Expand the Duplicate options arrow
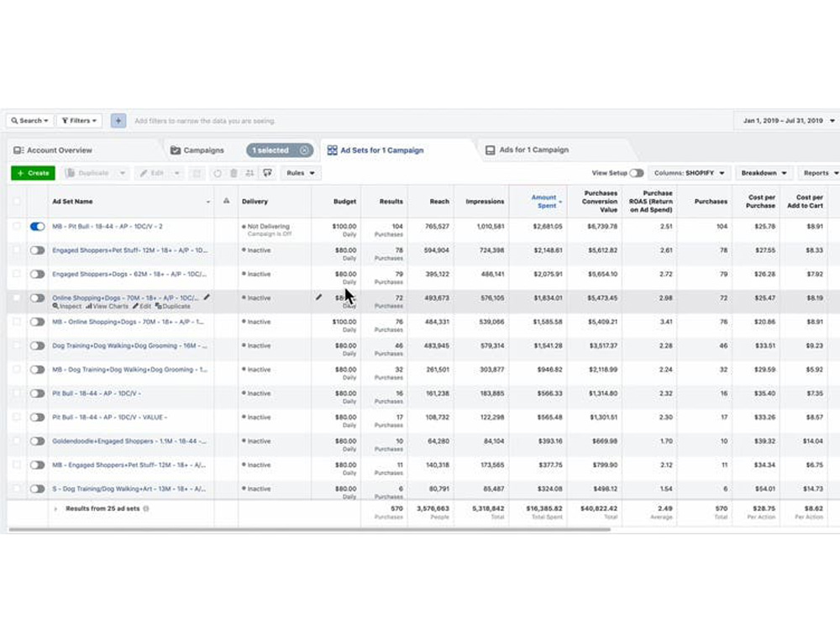Screen dimensions: 840x630 tap(122, 173)
